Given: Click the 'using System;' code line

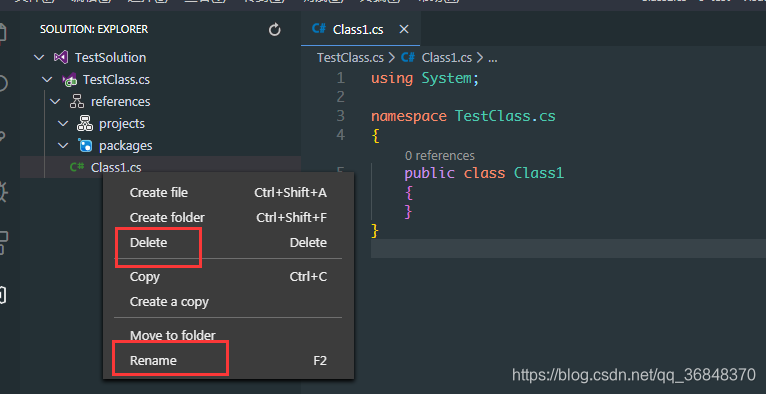Looking at the screenshot, I should [x=425, y=78].
